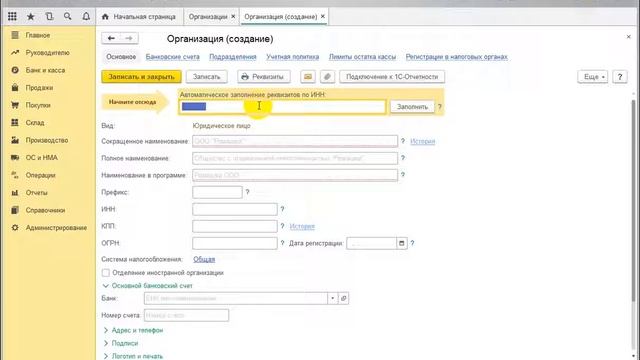Open Главное section in sidebar
The height and width of the screenshot is (360, 640).
[38, 35]
